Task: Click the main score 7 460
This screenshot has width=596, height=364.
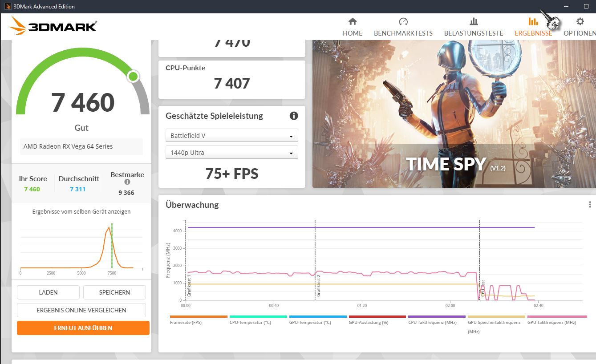Action: pyautogui.click(x=83, y=102)
